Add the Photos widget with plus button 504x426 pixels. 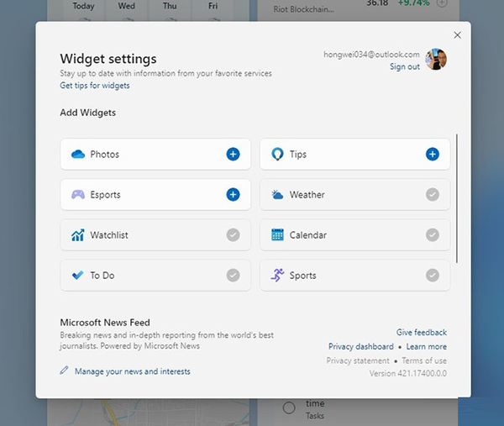233,154
